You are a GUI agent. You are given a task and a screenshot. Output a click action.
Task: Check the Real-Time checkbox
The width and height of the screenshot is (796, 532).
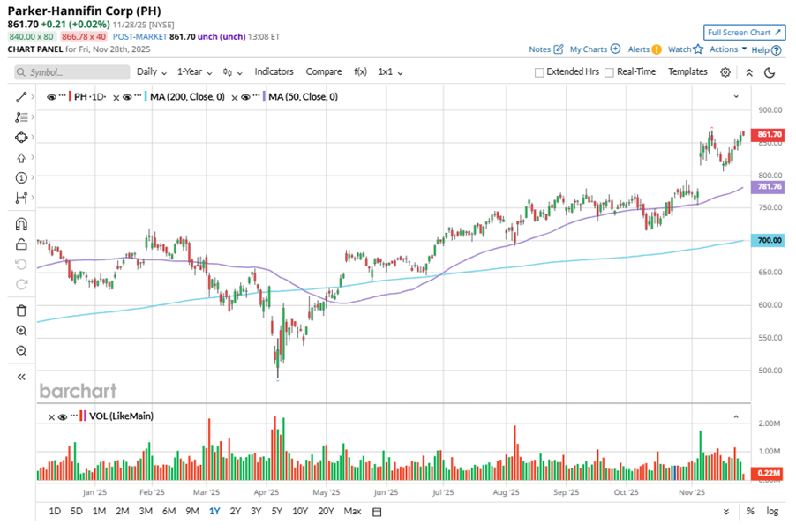(x=609, y=72)
